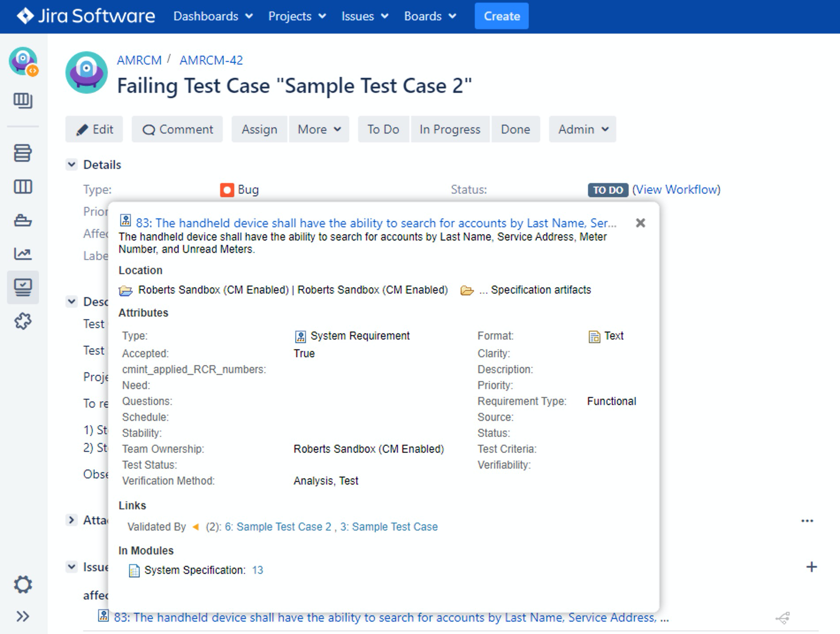Screen dimensions: 840x634
Task: Open the Releases ship icon in sidebar
Action: (x=23, y=220)
